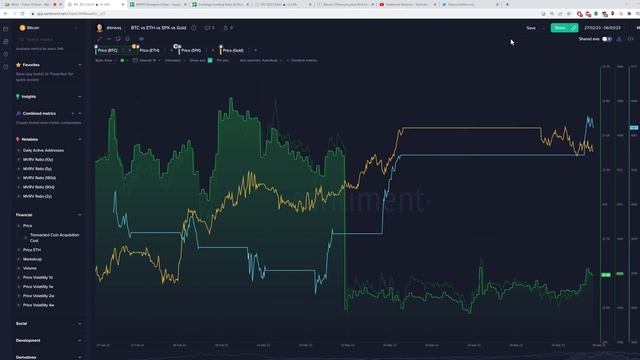This screenshot has width=640, height=360.
Task: Click the Notables pin icon
Action: click(x=18, y=140)
